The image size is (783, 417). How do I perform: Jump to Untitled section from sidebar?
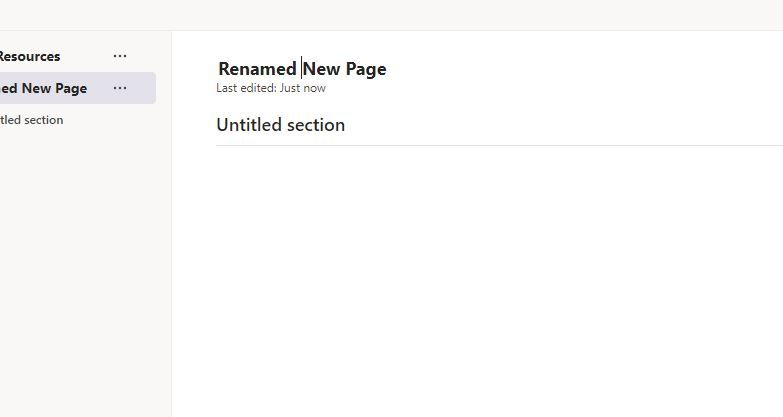click(x=32, y=120)
